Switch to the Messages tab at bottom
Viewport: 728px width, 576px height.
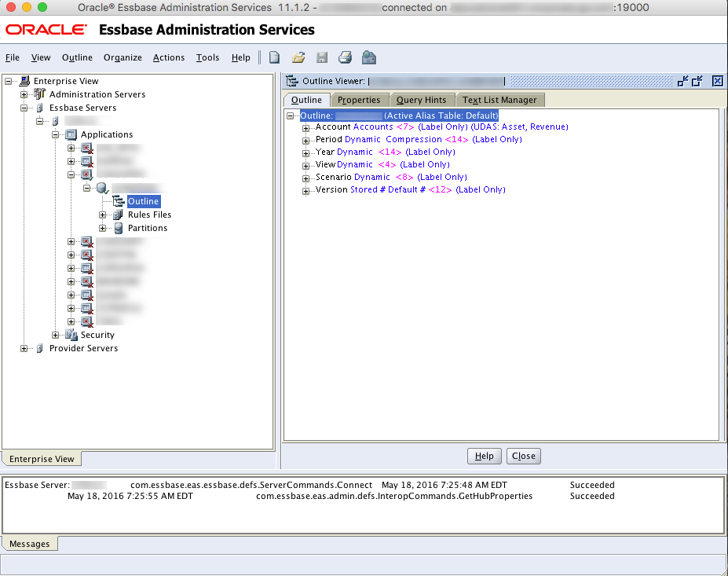click(x=30, y=543)
